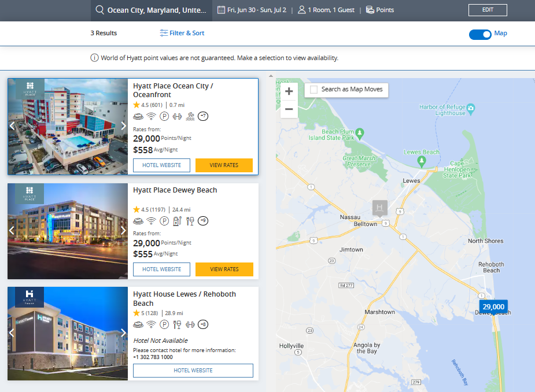This screenshot has width=535, height=392.
Task: Expand the +7 more amenities for Ocean City hotel
Action: [x=203, y=116]
